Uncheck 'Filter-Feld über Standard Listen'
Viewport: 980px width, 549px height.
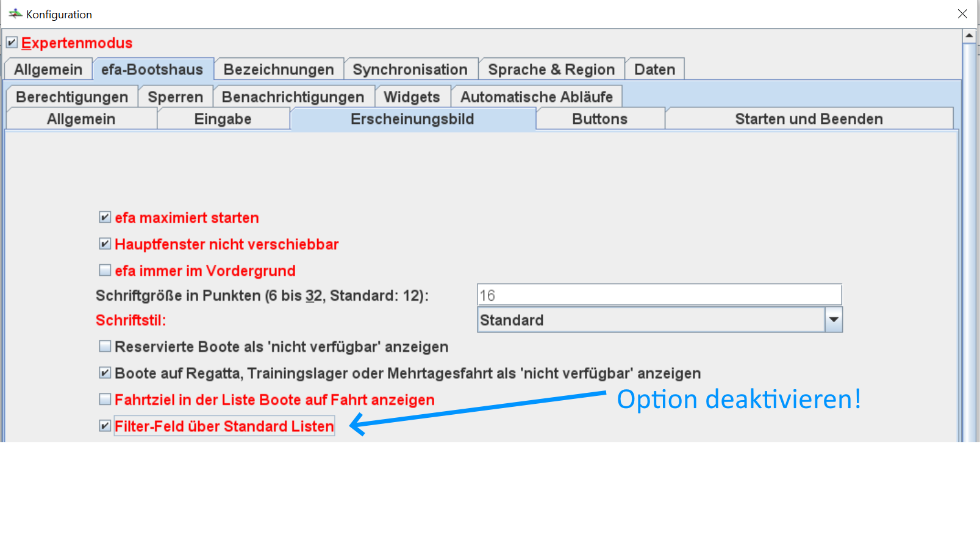click(105, 426)
